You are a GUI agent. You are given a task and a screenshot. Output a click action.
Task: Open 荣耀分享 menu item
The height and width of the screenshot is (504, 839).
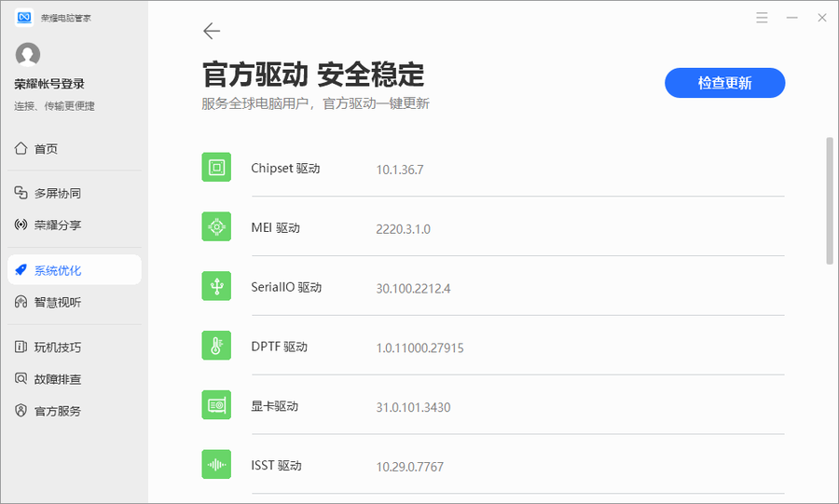tap(75, 225)
